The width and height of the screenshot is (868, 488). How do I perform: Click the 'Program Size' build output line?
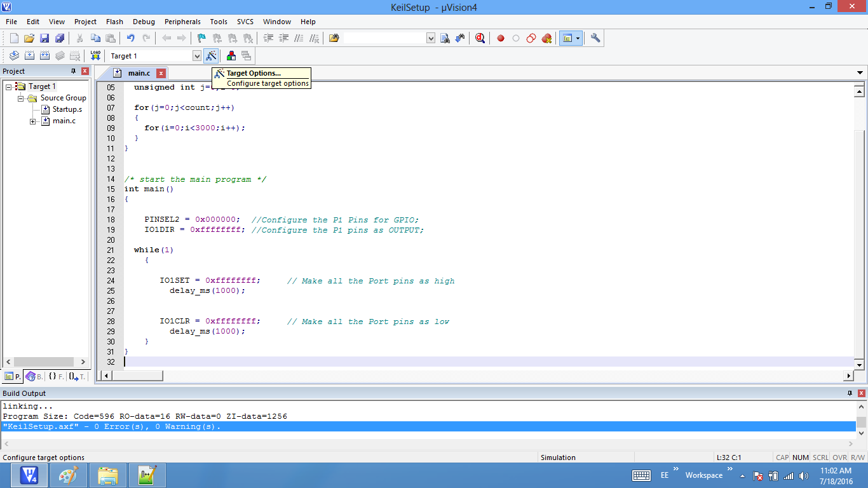pos(145,417)
